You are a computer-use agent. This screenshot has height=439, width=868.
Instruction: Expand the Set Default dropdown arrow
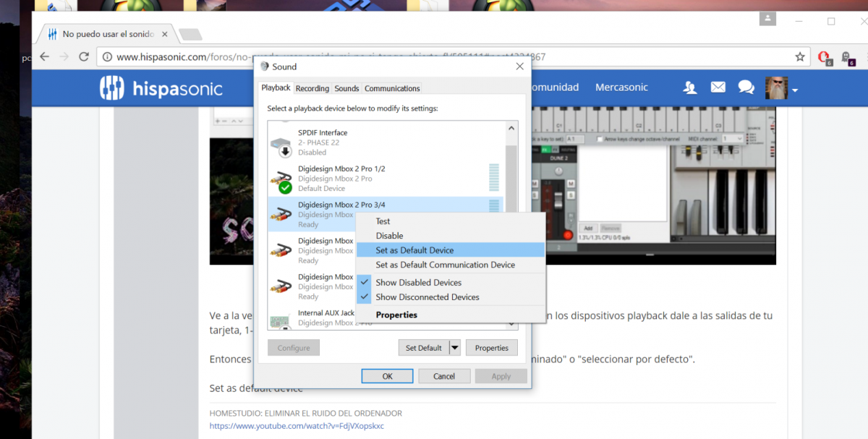(455, 348)
